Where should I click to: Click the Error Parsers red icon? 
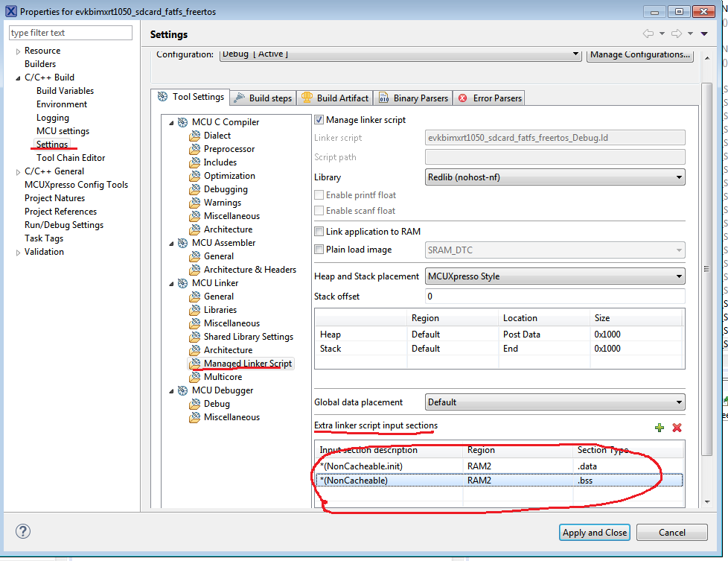[x=462, y=98]
